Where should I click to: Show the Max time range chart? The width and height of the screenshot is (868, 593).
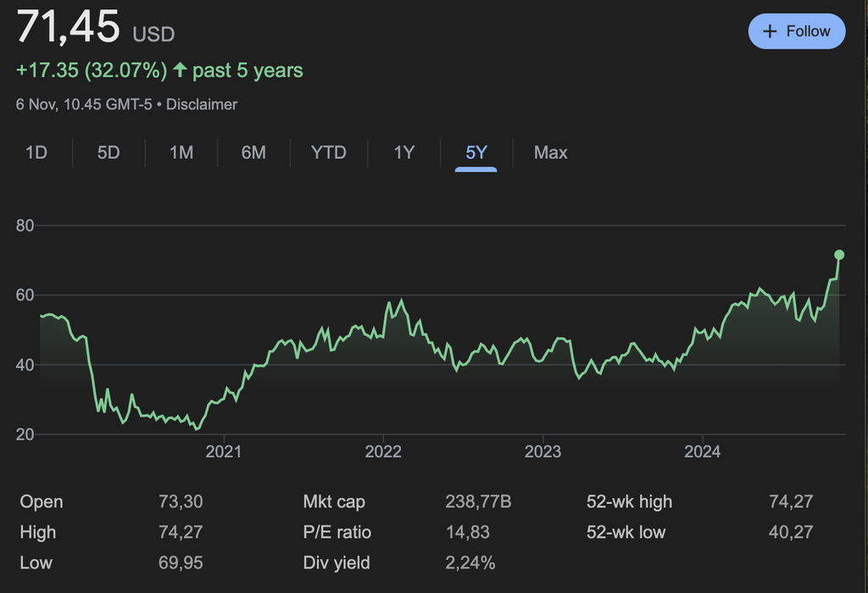[550, 153]
